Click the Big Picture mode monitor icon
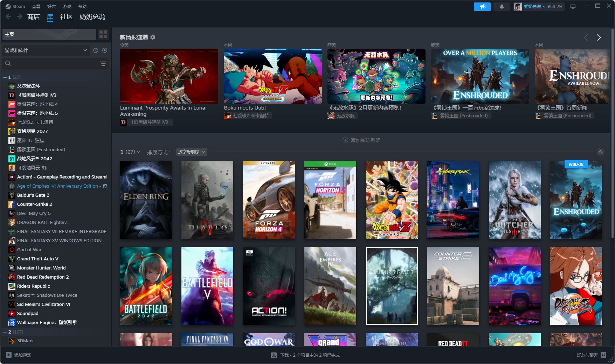615x364 pixels. pyautogui.click(x=573, y=7)
